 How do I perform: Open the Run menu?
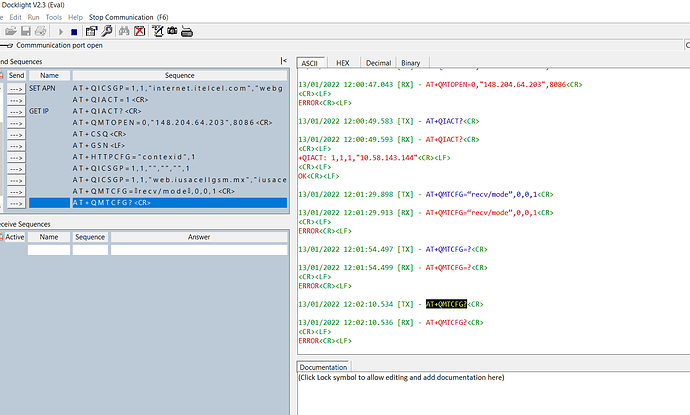[x=34, y=17]
